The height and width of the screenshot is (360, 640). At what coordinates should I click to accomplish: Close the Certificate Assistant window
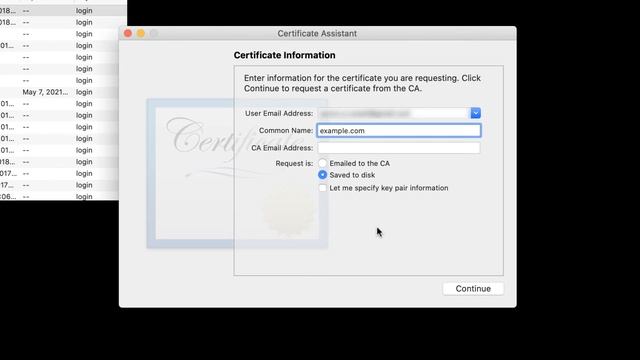[128, 33]
